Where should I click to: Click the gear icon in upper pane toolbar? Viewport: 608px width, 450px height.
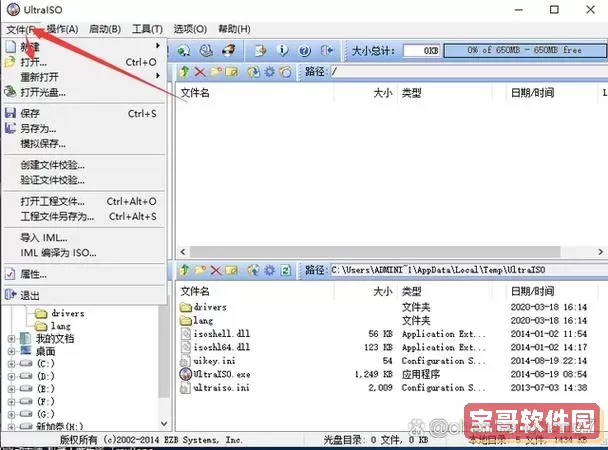[x=269, y=72]
